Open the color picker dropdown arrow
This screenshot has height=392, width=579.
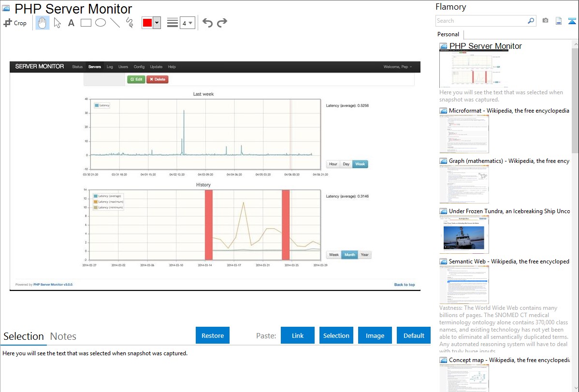157,23
